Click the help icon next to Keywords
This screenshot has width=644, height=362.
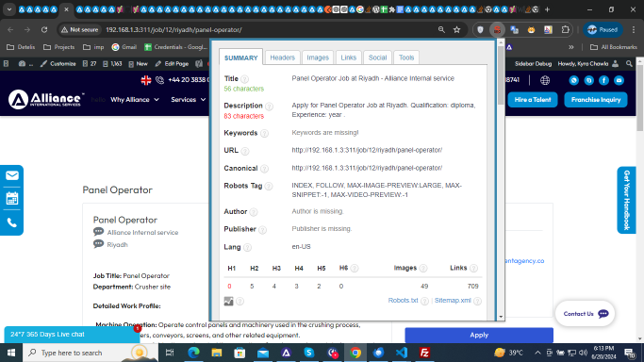click(x=265, y=133)
